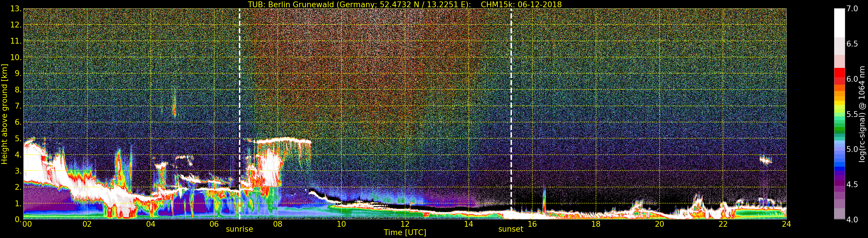This screenshot has height=238, width=868.
Task: Click the 7.0 tick label on colorbar
Action: pos(852,9)
